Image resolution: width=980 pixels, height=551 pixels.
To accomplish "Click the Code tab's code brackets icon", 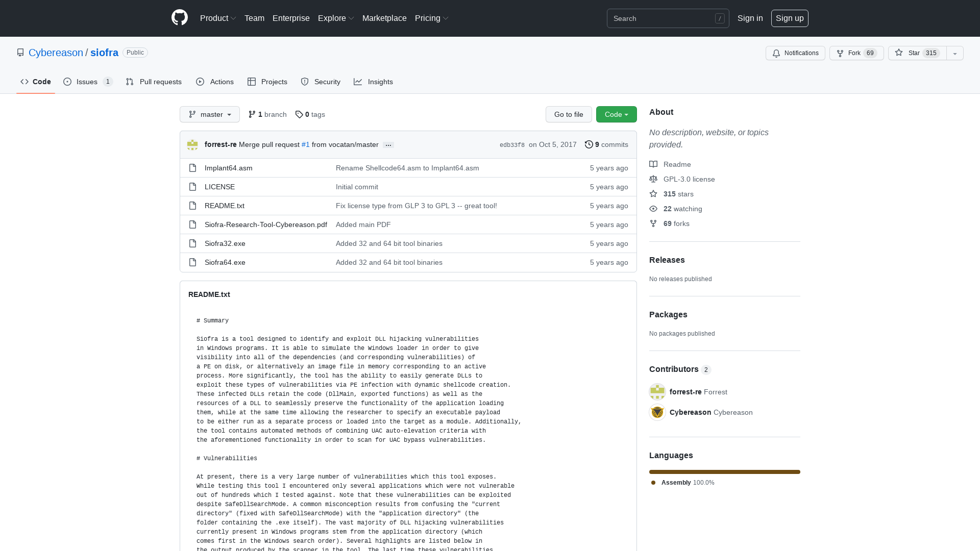I will tap(24, 82).
